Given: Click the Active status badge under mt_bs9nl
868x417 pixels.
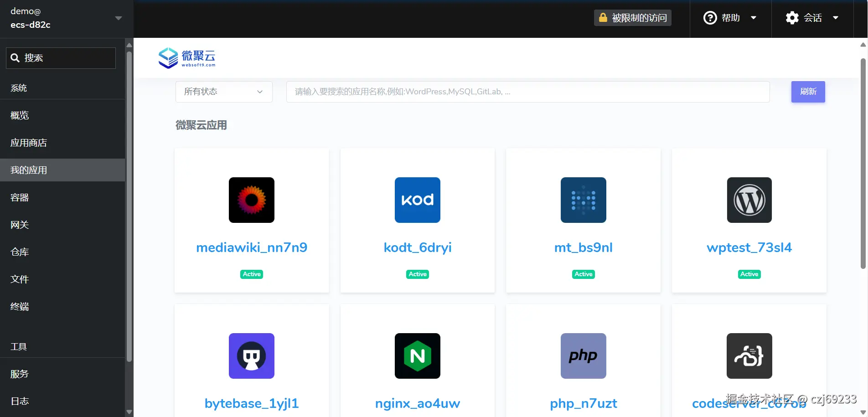Looking at the screenshot, I should click(x=583, y=274).
